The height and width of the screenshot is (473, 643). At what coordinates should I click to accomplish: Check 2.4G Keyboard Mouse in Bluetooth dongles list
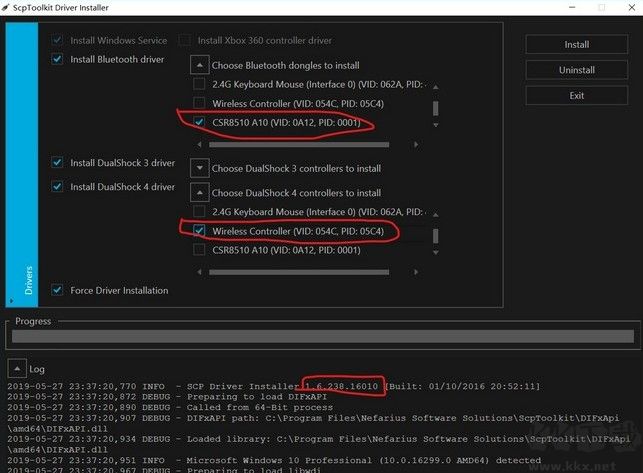pyautogui.click(x=199, y=84)
